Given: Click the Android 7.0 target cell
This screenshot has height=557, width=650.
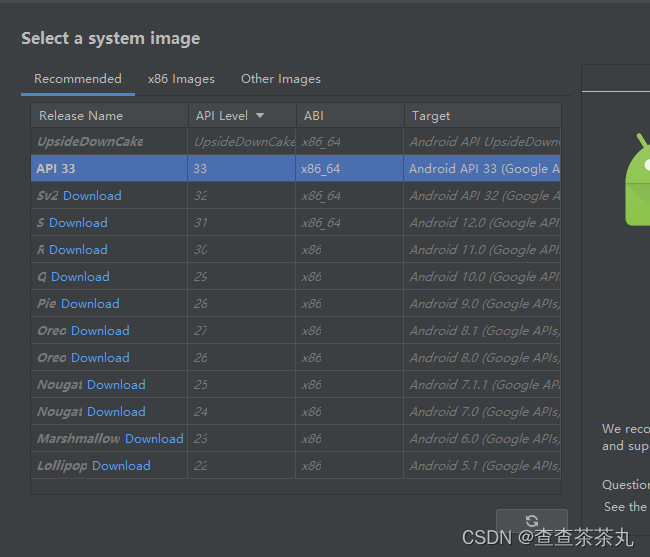Looking at the screenshot, I should coord(482,411).
